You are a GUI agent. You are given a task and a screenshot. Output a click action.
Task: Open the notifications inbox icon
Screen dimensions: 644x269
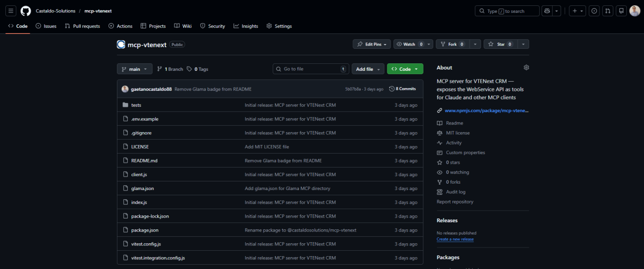point(621,11)
